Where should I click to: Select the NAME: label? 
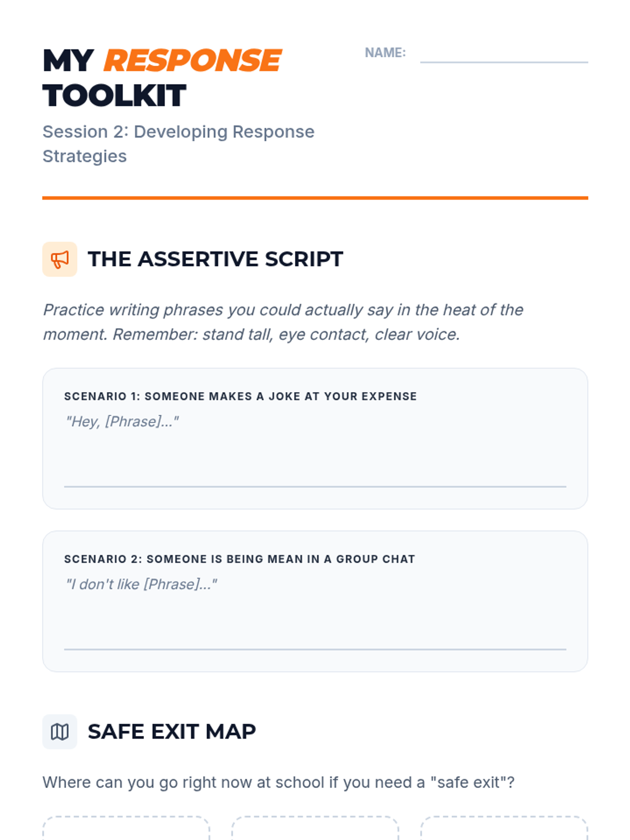(x=385, y=53)
